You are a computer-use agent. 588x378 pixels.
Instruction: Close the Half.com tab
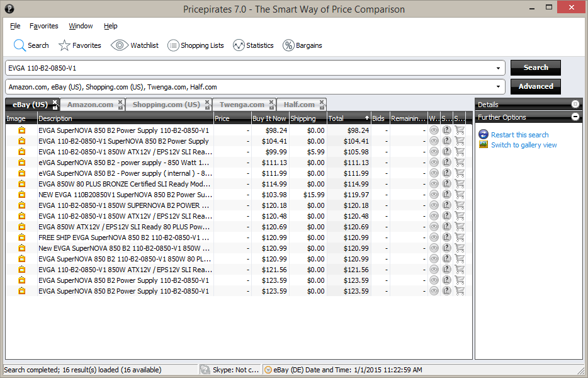pyautogui.click(x=322, y=101)
